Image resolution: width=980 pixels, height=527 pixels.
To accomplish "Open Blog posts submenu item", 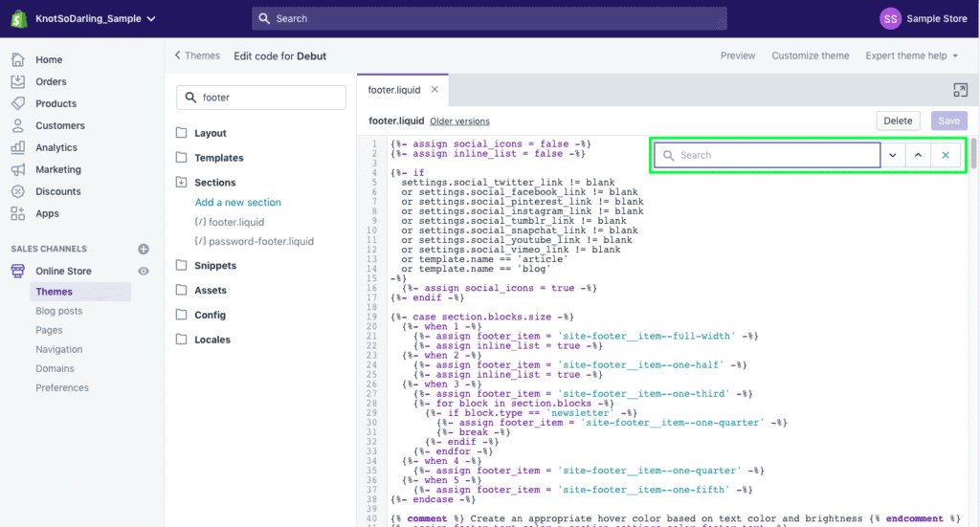I will pyautogui.click(x=58, y=311).
